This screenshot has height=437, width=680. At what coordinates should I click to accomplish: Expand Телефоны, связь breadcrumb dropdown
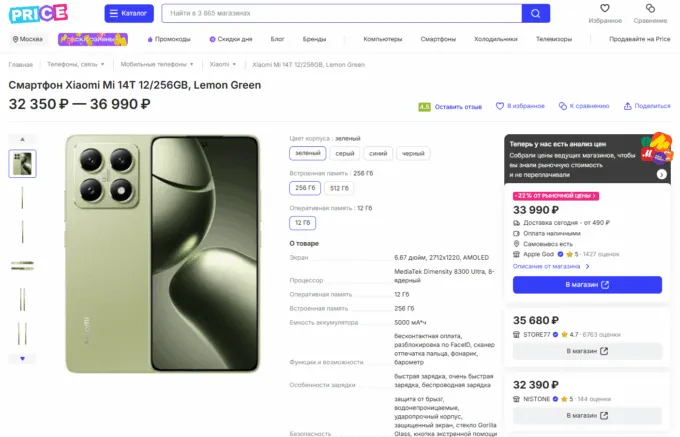point(103,64)
